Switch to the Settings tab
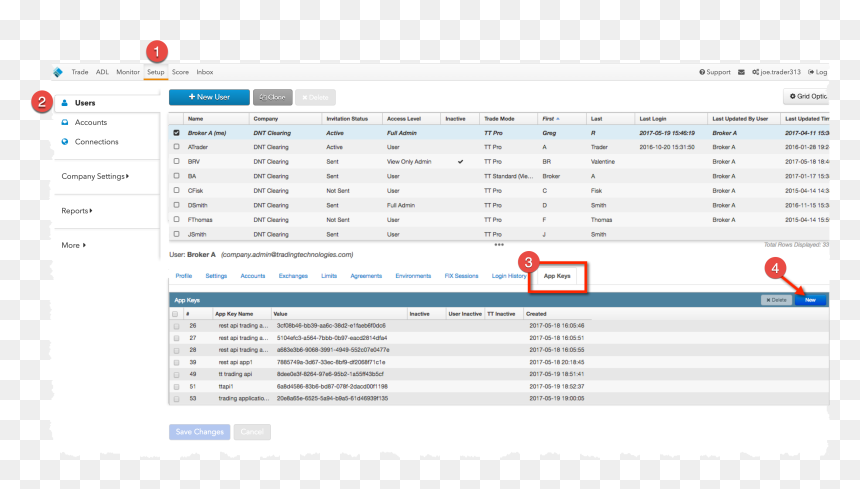Screen dimensions: 860x489 click(x=216, y=276)
